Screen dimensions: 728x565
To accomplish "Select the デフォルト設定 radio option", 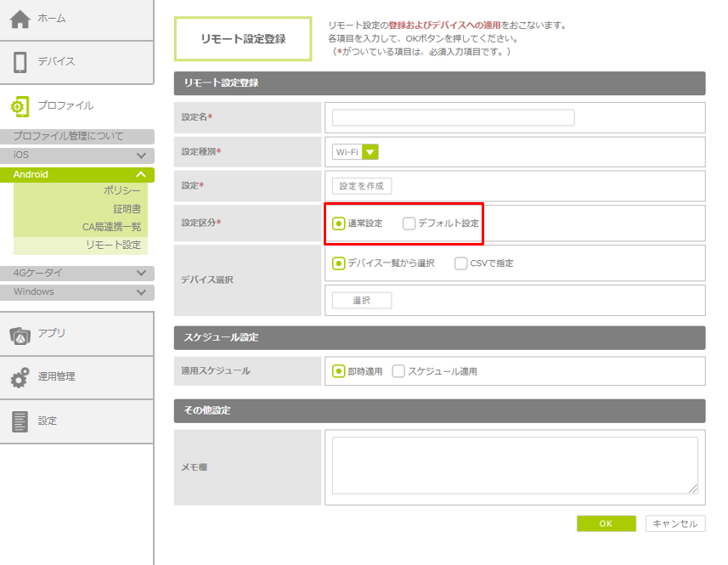I will (409, 223).
